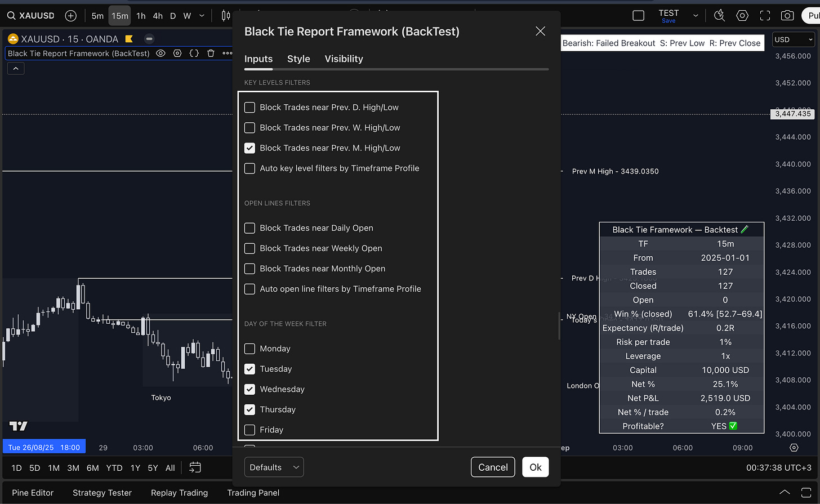Select the 4h timeframe
The height and width of the screenshot is (504, 820).
[x=158, y=16]
